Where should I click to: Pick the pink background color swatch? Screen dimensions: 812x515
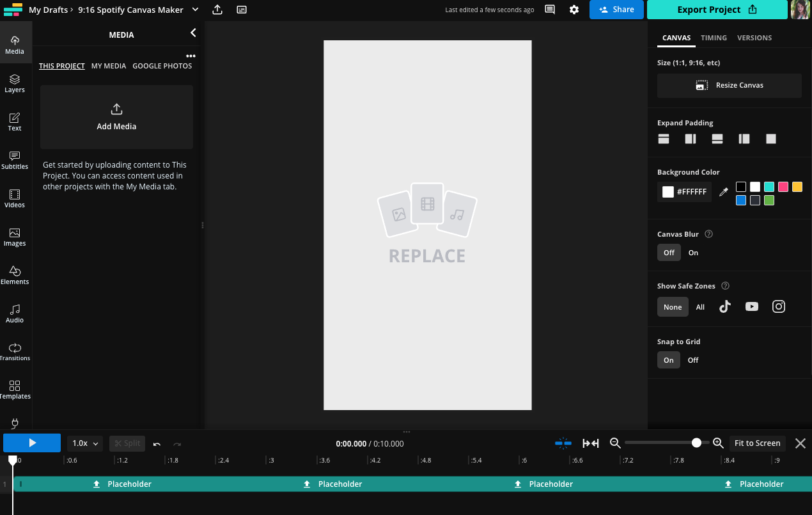tap(783, 187)
